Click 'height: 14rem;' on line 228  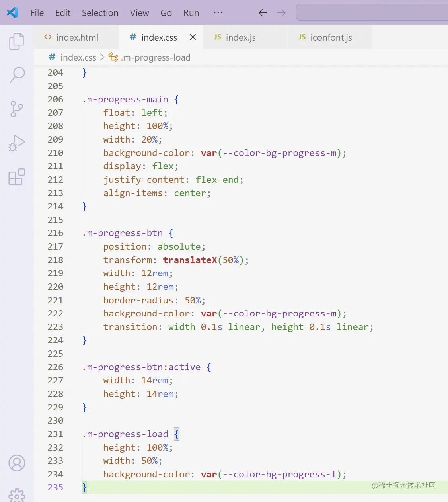point(141,394)
